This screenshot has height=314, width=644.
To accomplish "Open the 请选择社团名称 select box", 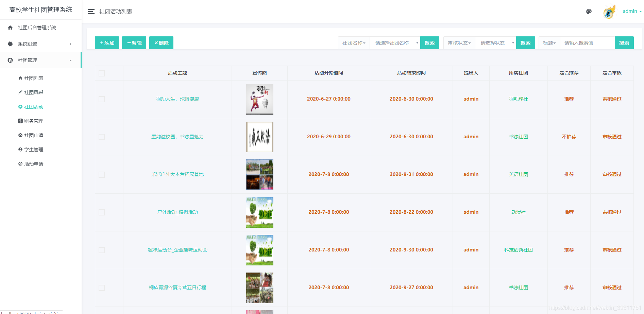I will tap(395, 43).
